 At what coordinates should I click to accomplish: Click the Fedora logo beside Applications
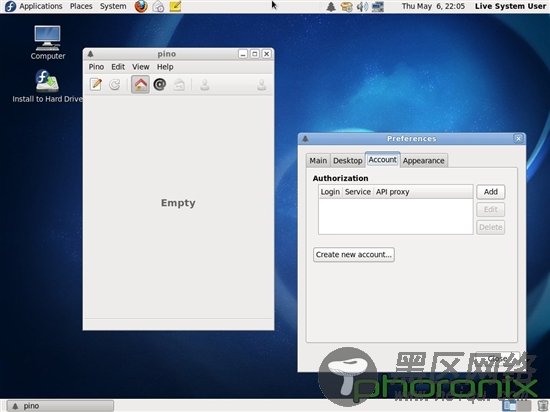pos(11,6)
